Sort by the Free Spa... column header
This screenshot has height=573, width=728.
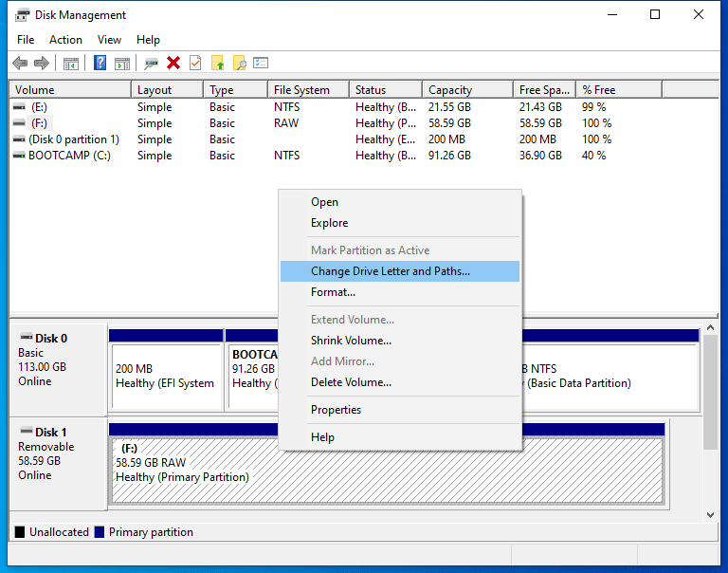pyautogui.click(x=545, y=90)
